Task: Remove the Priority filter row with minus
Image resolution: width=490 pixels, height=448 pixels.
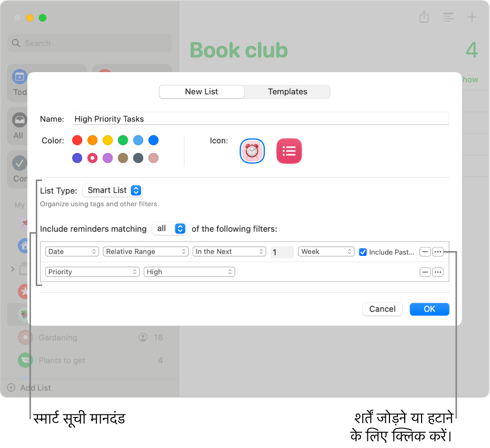Action: tap(425, 272)
